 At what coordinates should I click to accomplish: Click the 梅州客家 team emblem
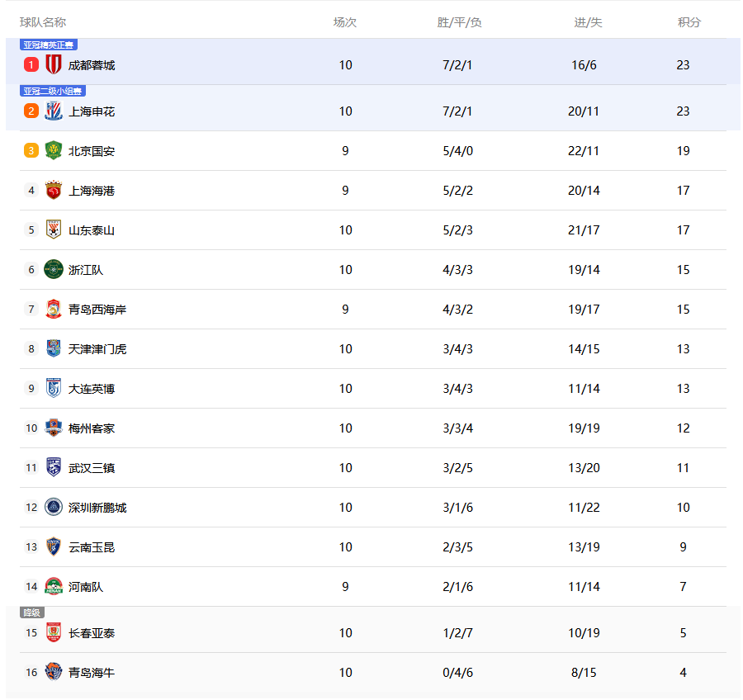click(x=54, y=428)
